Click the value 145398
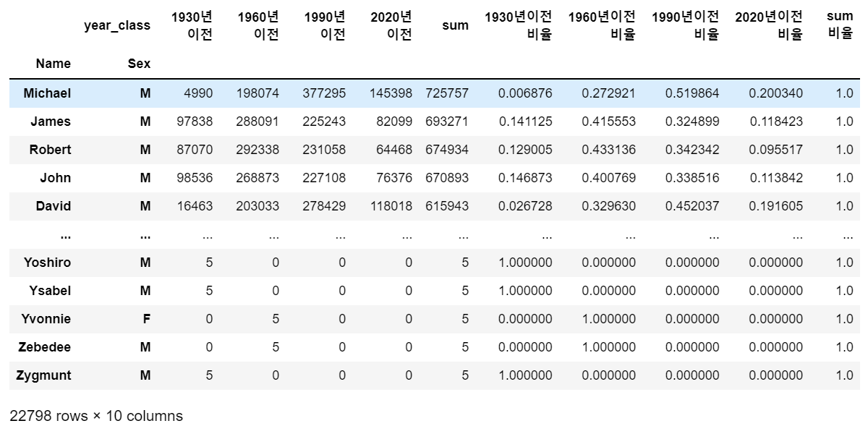The image size is (868, 426). [391, 93]
